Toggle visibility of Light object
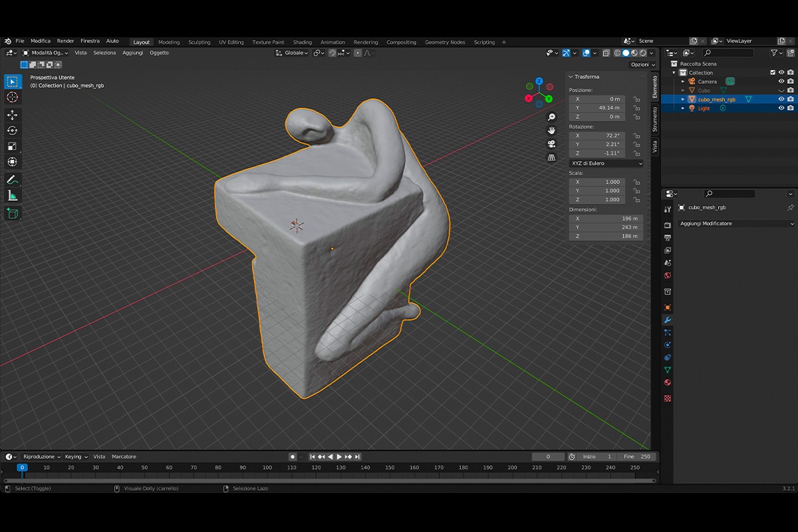The image size is (798, 532). pyautogui.click(x=781, y=108)
